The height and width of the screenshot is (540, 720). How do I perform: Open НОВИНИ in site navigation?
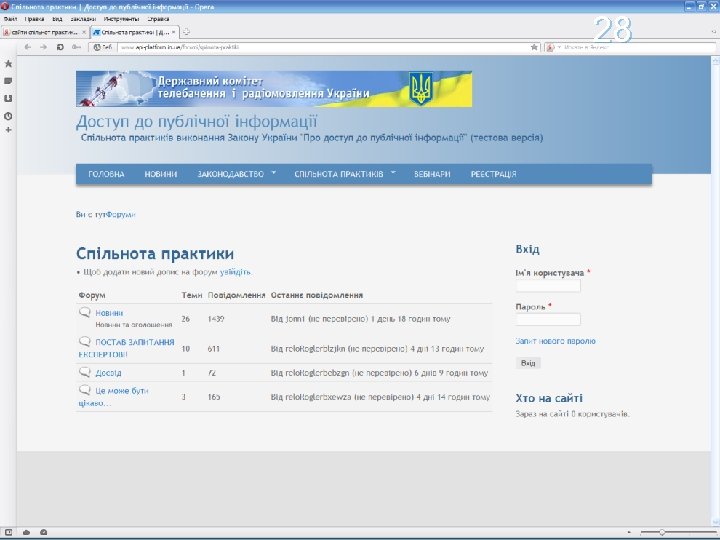(161, 174)
